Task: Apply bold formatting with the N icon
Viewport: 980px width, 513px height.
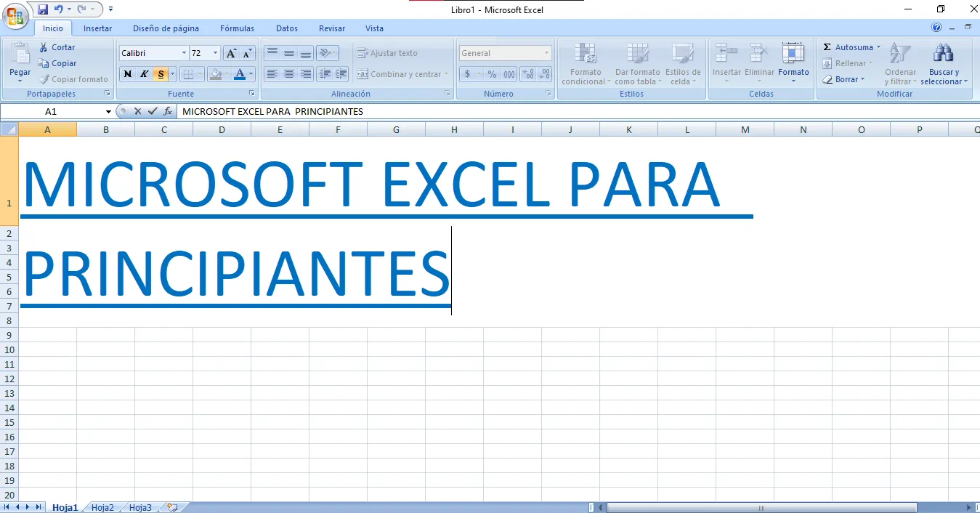Action: [x=127, y=74]
